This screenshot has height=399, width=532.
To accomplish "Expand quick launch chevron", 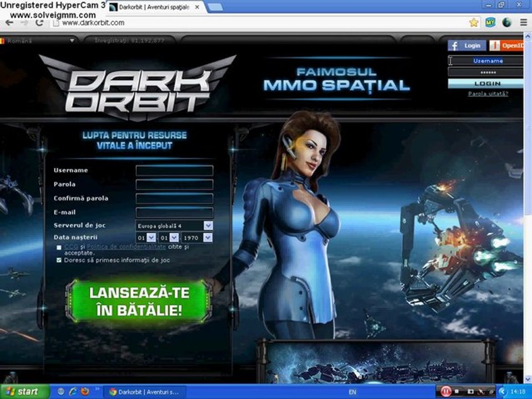I will tap(97, 389).
